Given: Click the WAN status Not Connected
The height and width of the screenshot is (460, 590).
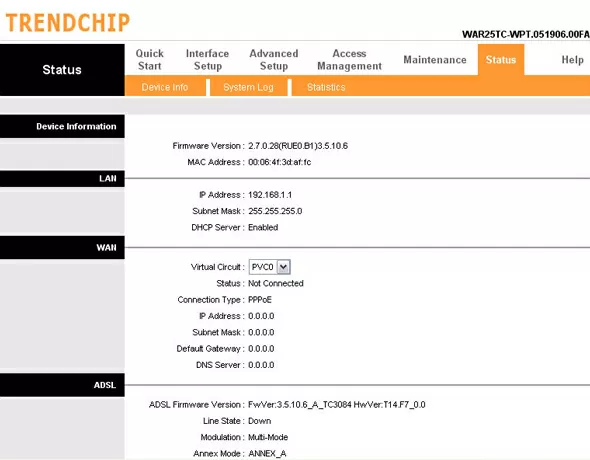Looking at the screenshot, I should (x=276, y=283).
